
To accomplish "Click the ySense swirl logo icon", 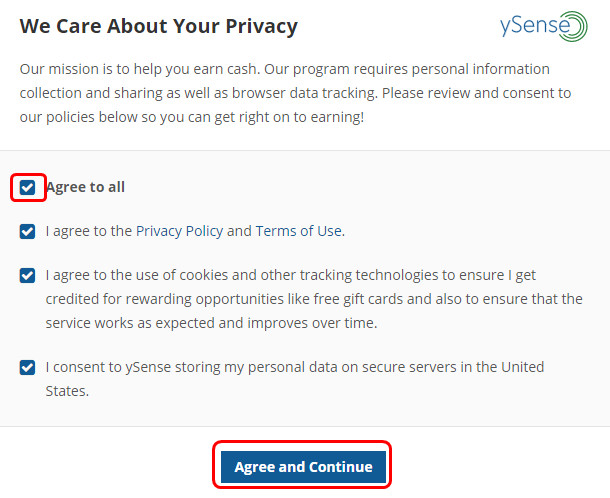I will coord(571,26).
